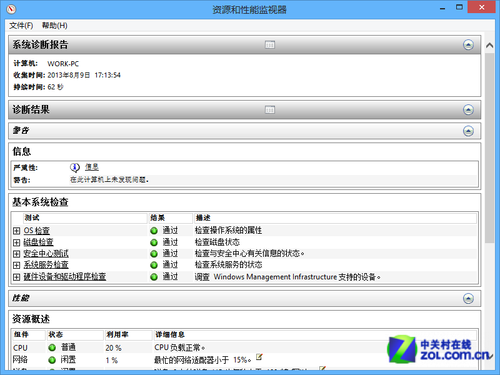Viewport: 500px width, 375px height.
Task: Open the 硬件设备和驱动程序检查 link
Action: (65, 277)
